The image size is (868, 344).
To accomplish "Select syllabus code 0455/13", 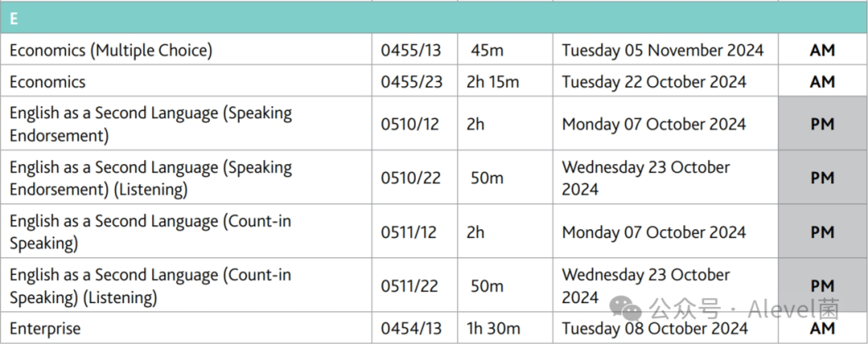I will [411, 51].
